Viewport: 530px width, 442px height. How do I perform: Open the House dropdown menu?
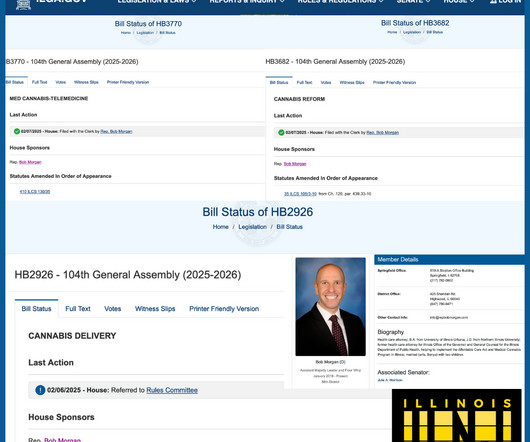coord(459,1)
